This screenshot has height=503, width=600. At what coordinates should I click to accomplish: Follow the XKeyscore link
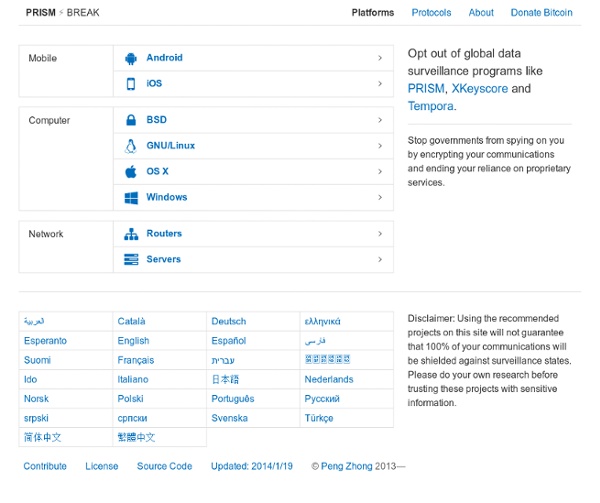coord(480,89)
